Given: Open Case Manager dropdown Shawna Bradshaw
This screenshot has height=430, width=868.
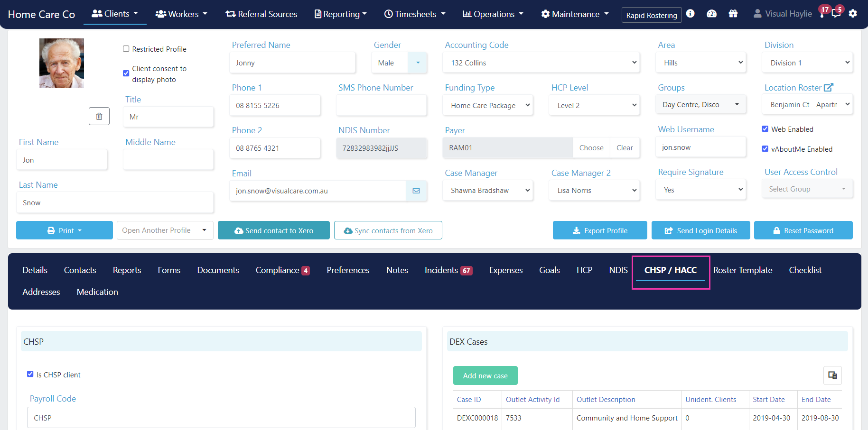Looking at the screenshot, I should click(488, 191).
